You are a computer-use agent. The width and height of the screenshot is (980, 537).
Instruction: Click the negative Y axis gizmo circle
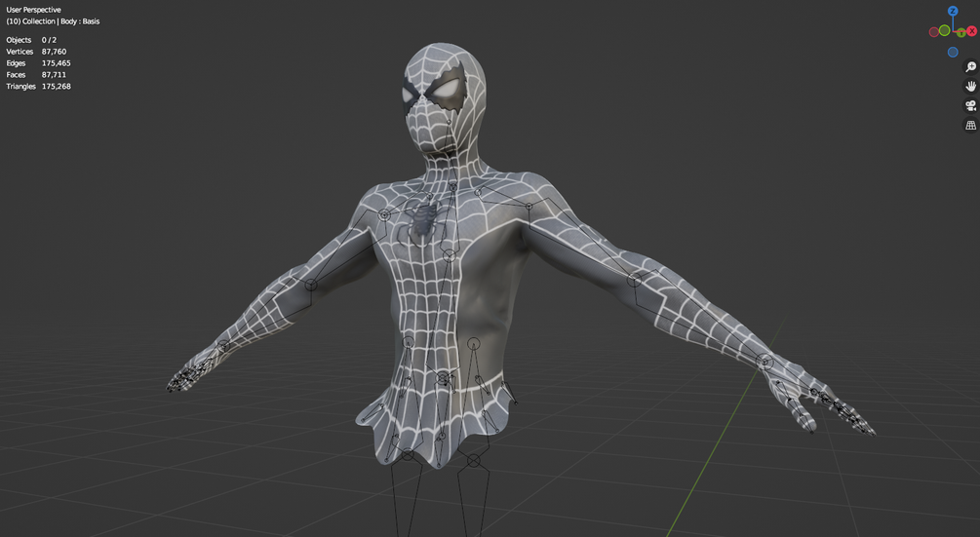pyautogui.click(x=944, y=30)
